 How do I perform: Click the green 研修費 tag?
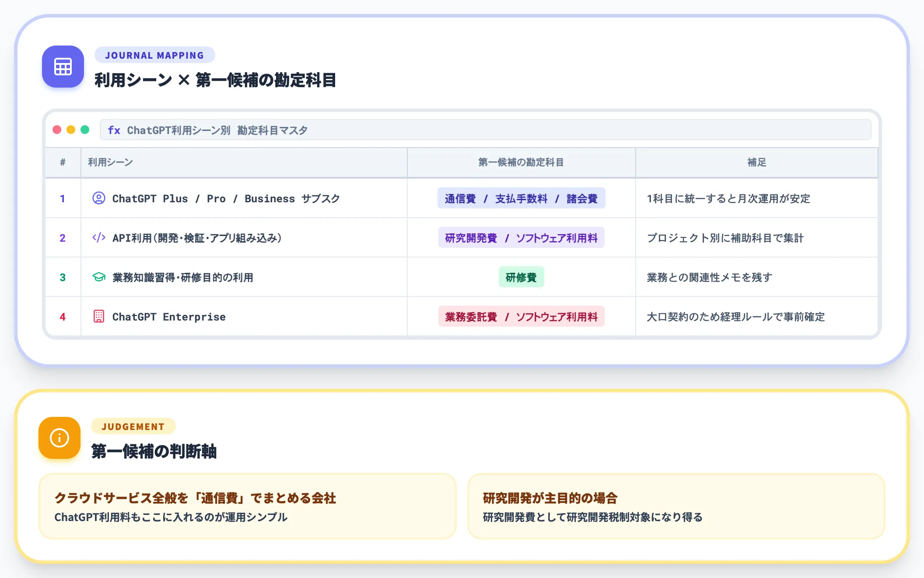521,277
